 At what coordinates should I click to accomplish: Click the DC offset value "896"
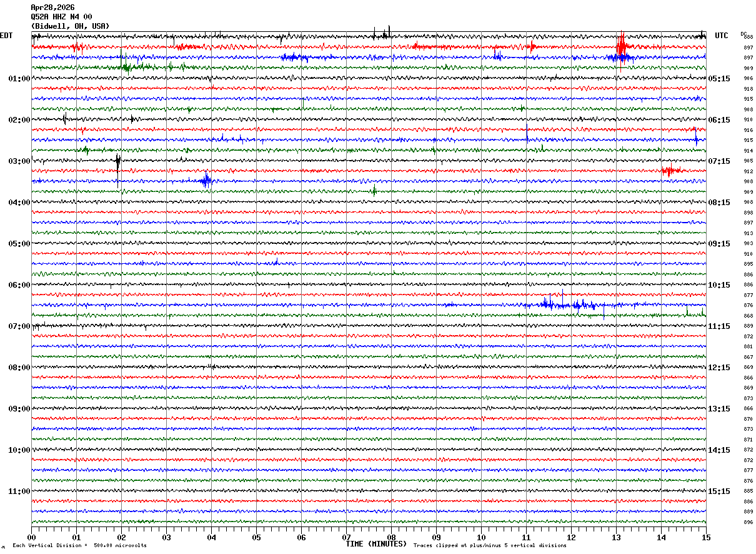coord(748,522)
